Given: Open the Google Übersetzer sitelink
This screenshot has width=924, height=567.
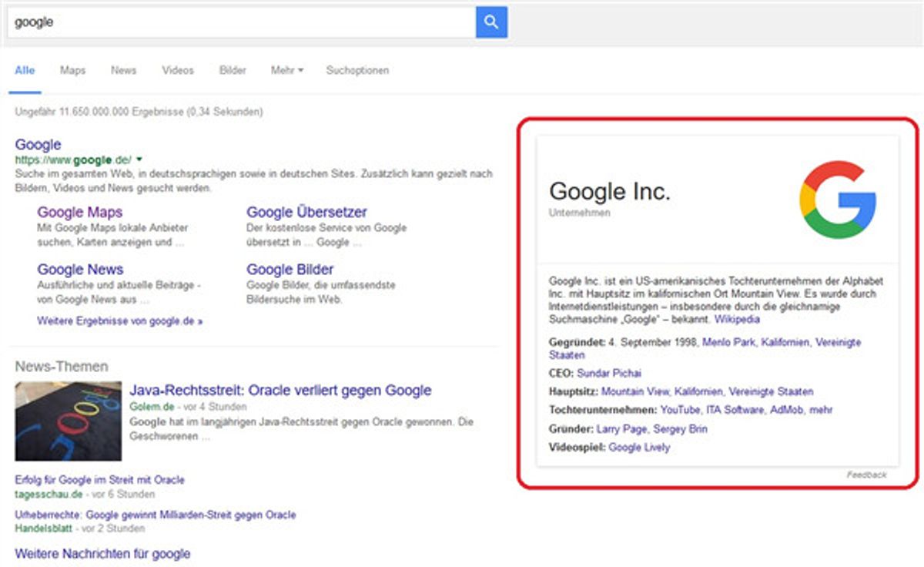Looking at the screenshot, I should point(306,212).
